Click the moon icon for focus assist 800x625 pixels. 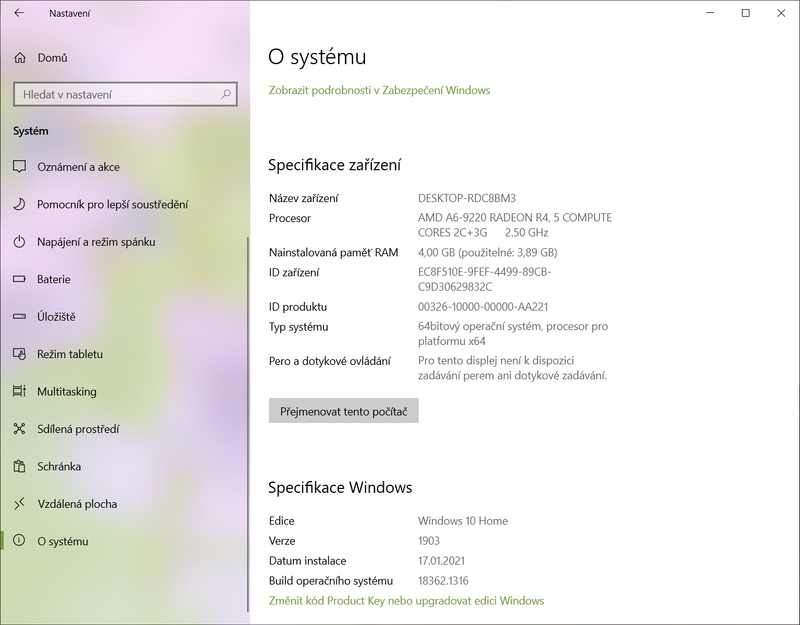[19, 204]
